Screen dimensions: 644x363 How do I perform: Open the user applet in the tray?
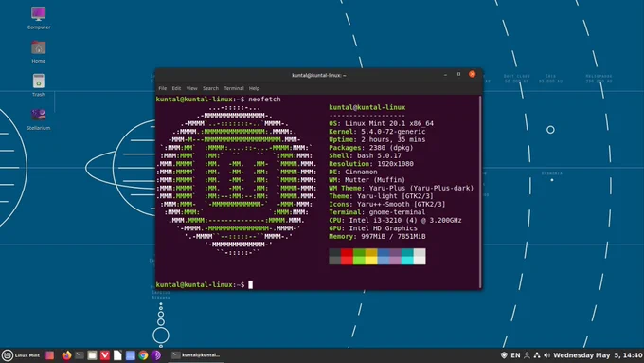pyautogui.click(x=527, y=355)
